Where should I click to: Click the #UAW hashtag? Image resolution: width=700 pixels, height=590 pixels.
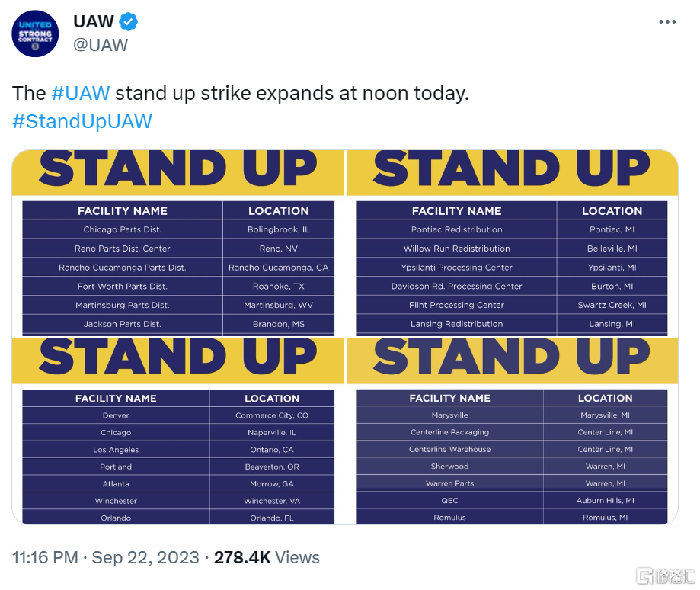click(80, 93)
